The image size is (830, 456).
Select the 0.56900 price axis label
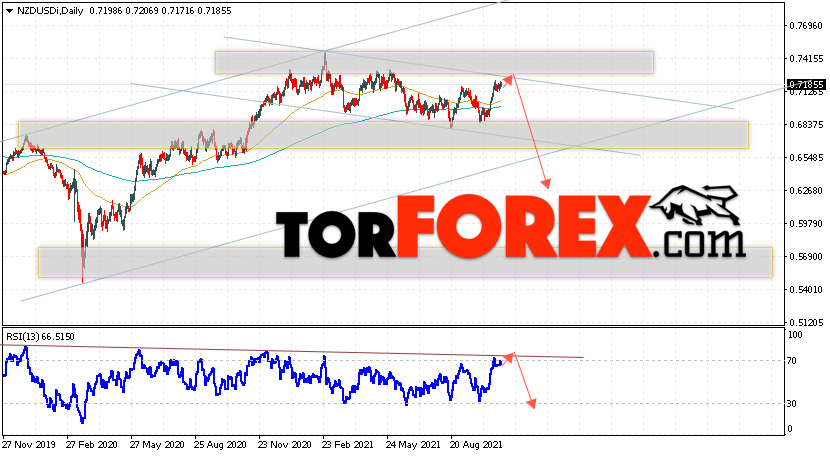(806, 257)
